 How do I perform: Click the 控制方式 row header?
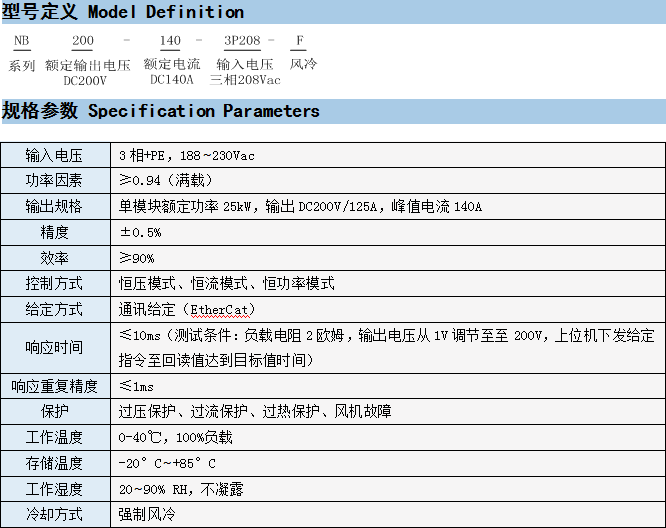click(54, 283)
